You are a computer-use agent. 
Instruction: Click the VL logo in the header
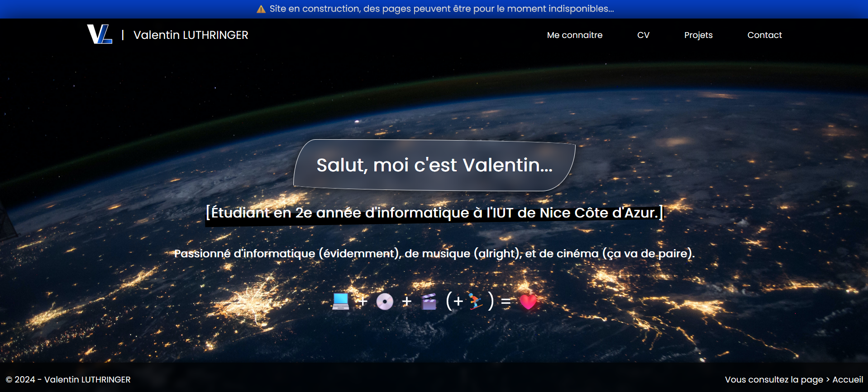click(100, 34)
